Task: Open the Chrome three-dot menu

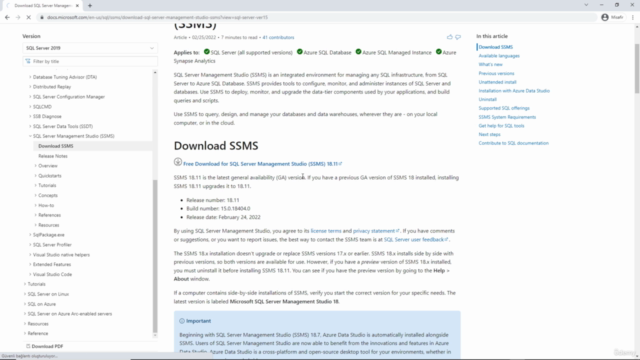Action: (x=633, y=17)
